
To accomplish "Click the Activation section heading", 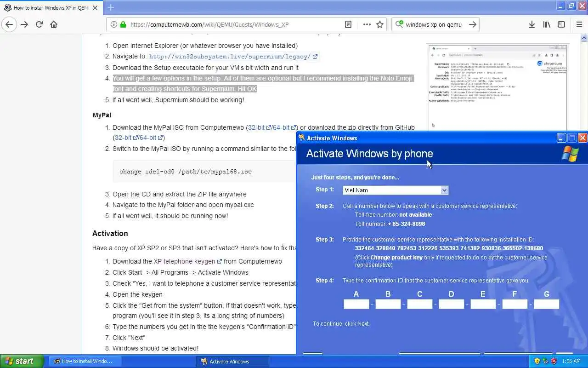I will click(110, 233).
